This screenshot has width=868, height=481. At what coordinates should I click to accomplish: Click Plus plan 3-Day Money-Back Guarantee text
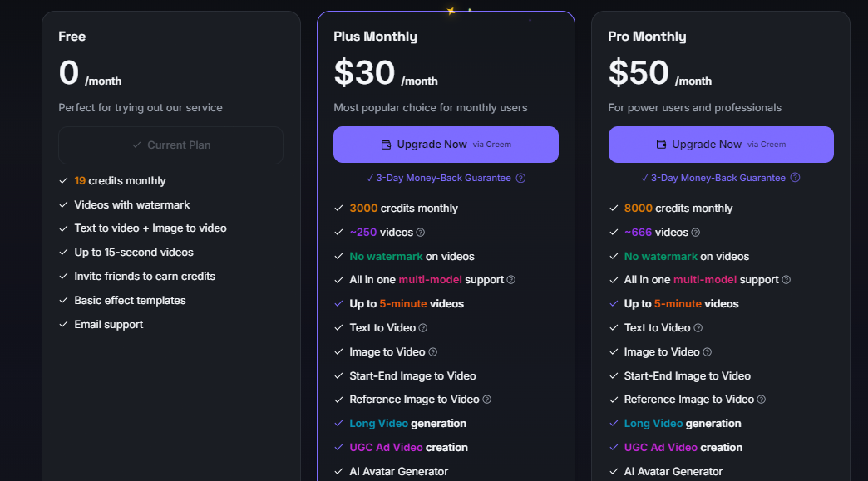tap(443, 178)
